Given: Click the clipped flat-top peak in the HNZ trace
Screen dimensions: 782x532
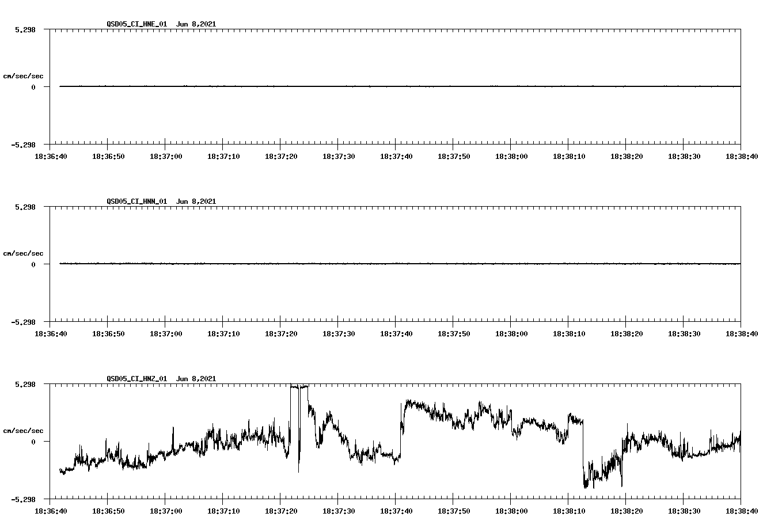Looking at the screenshot, I should coord(299,386).
